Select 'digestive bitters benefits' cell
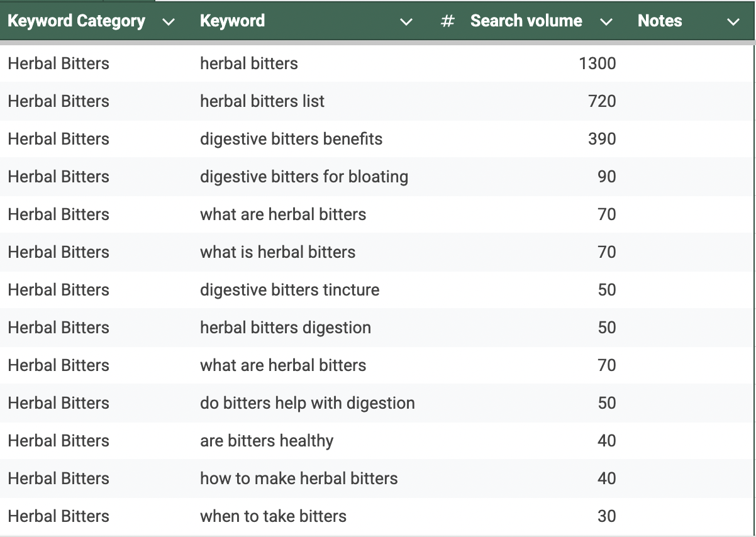 pos(291,139)
